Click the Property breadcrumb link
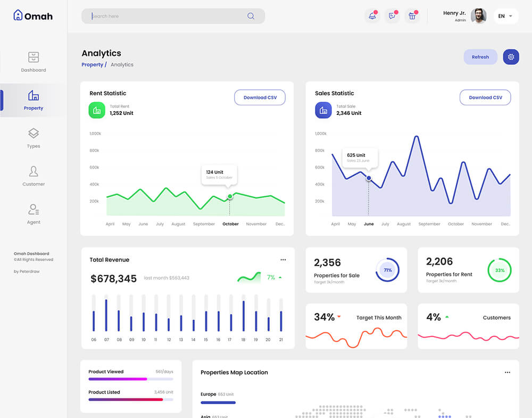532x418 pixels. pos(92,64)
